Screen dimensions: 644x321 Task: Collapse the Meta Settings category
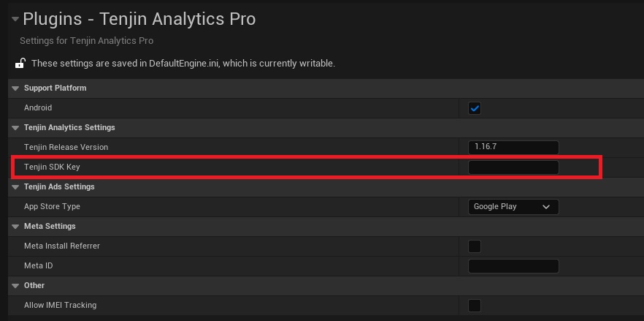[x=15, y=227]
